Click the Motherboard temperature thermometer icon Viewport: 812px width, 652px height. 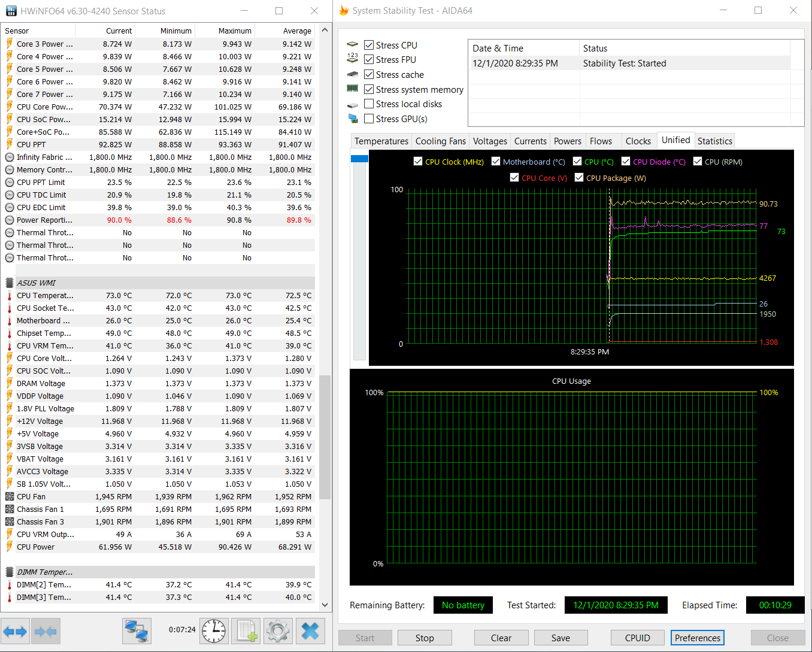[9, 320]
